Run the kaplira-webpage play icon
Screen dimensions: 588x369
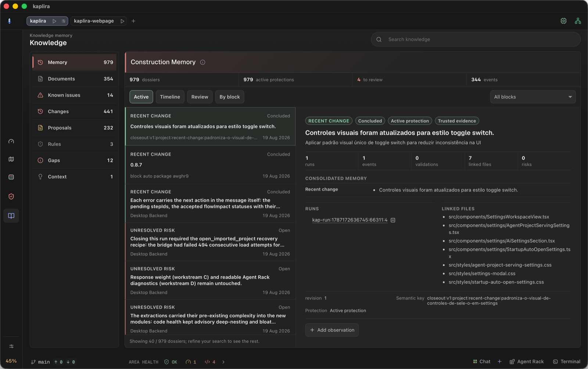pos(122,21)
